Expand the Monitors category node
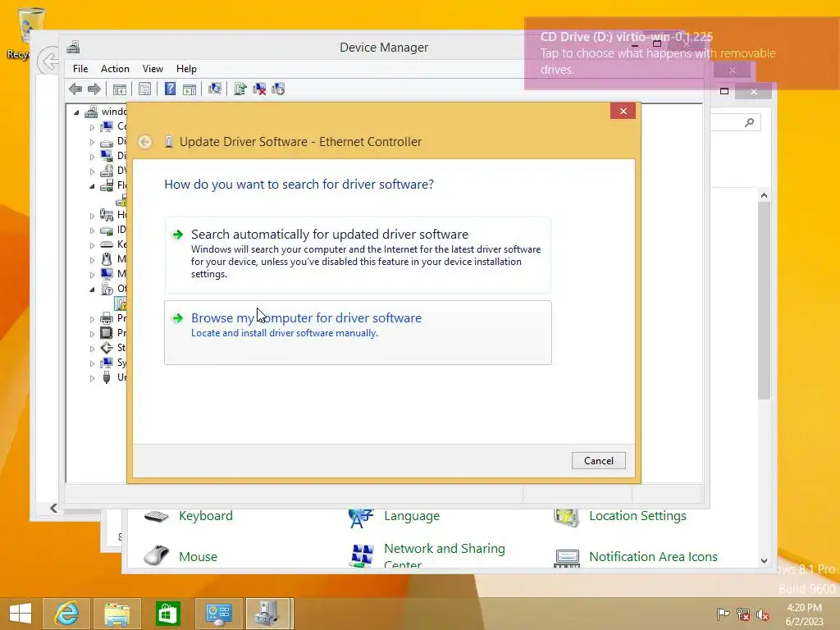 click(92, 274)
